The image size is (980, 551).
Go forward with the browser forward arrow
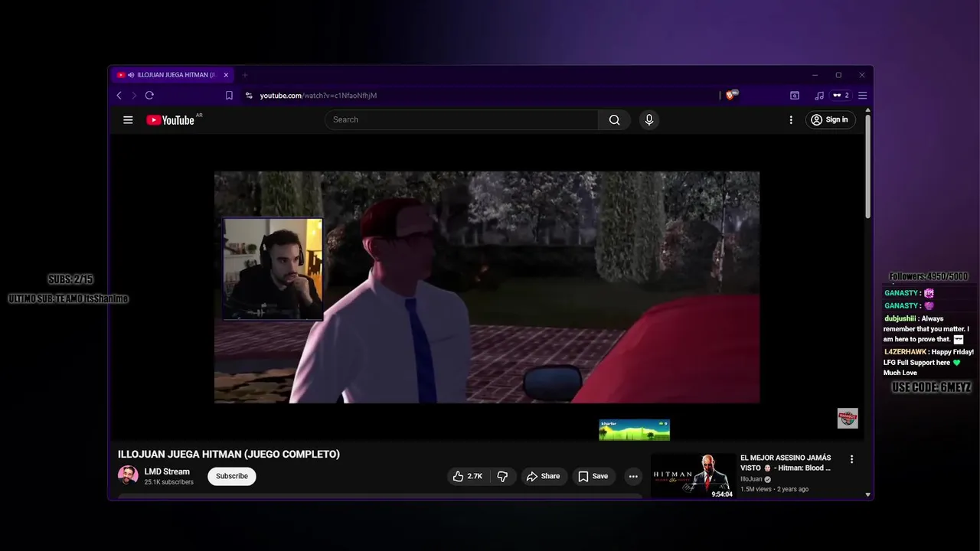(x=134, y=96)
